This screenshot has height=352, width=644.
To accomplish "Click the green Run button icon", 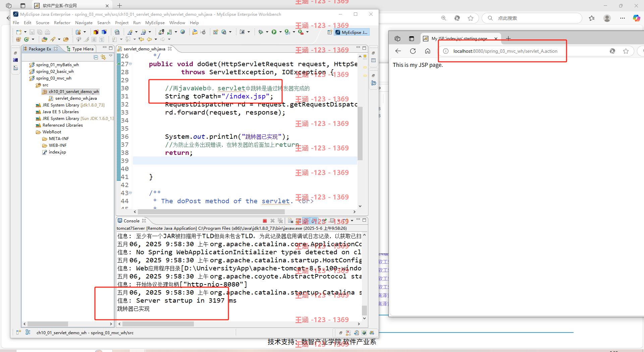I will [x=274, y=32].
